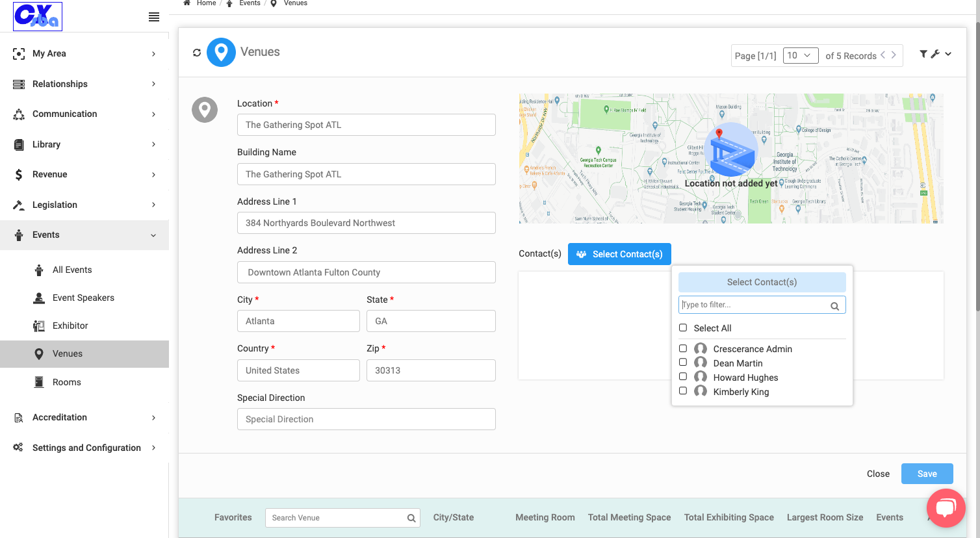
Task: Expand the My Area menu chevron
Action: point(153,54)
